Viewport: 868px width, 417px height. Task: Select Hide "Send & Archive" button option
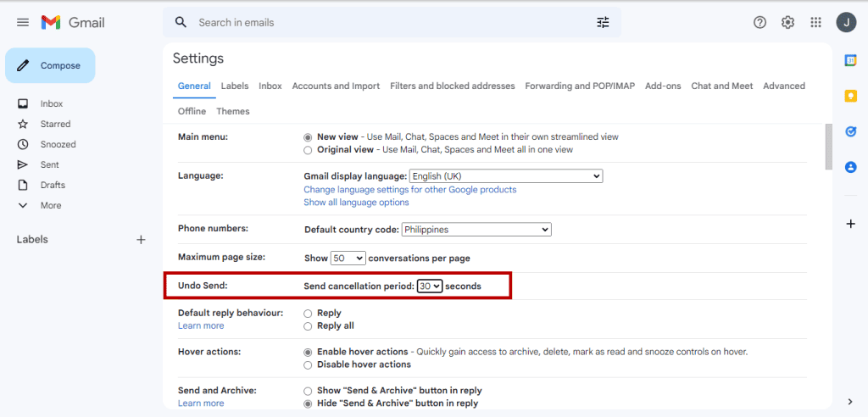click(308, 403)
